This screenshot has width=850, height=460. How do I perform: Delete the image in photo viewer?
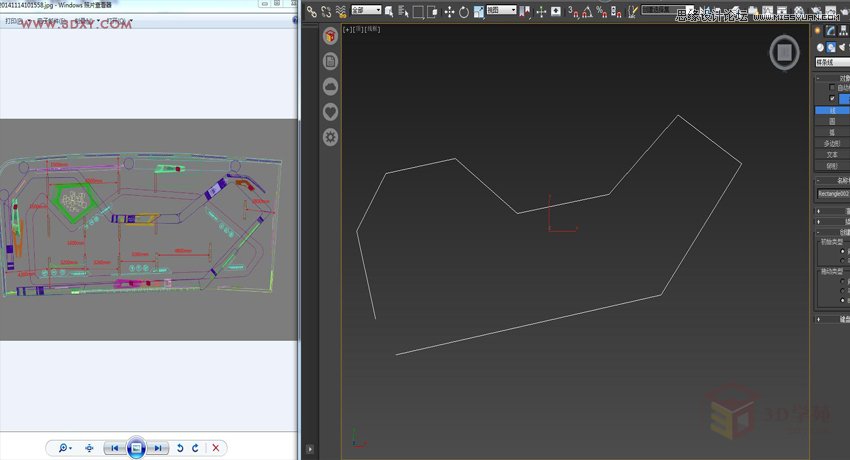[x=215, y=448]
